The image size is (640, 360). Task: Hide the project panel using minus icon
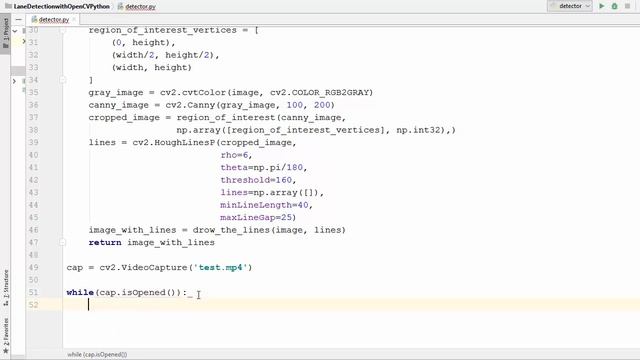18,19
